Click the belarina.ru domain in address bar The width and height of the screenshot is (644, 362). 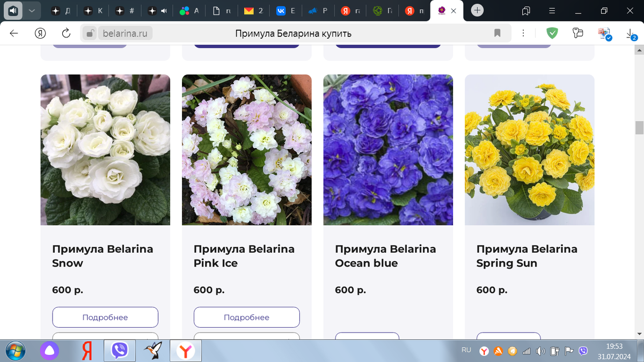[125, 33]
